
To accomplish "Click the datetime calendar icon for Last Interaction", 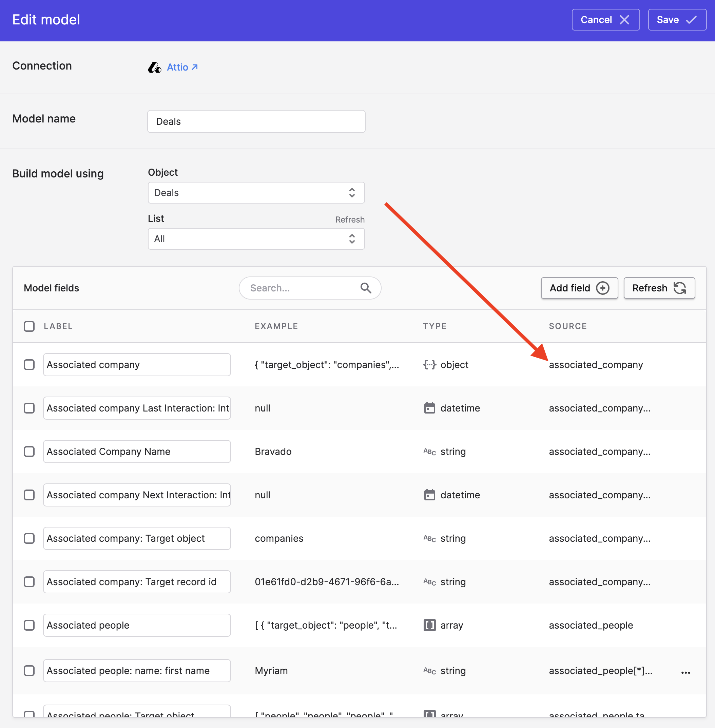I will (x=429, y=408).
